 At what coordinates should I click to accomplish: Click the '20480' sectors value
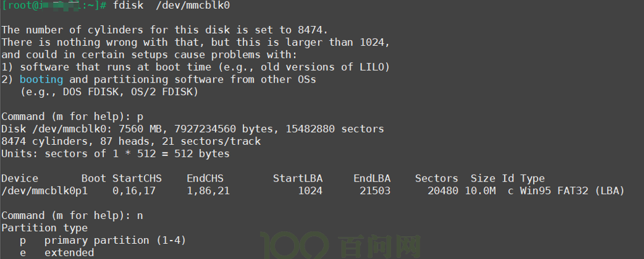[442, 190]
